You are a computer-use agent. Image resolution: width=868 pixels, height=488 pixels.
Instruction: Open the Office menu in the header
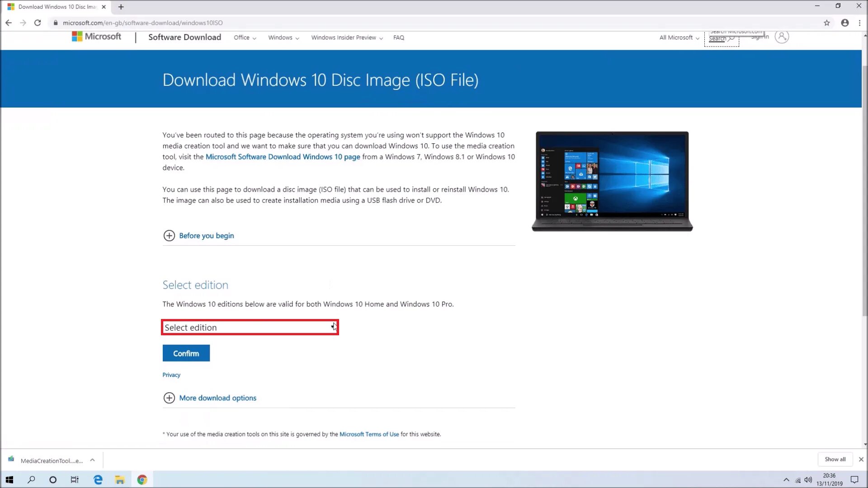245,38
